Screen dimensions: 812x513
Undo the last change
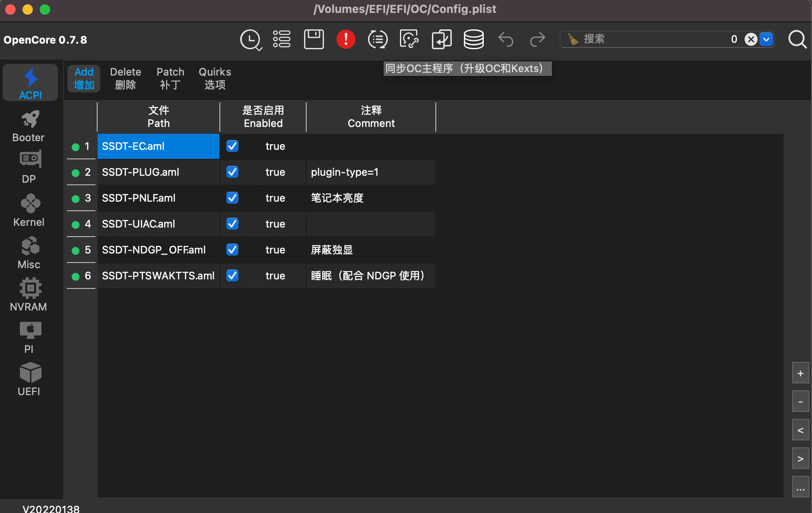click(506, 39)
